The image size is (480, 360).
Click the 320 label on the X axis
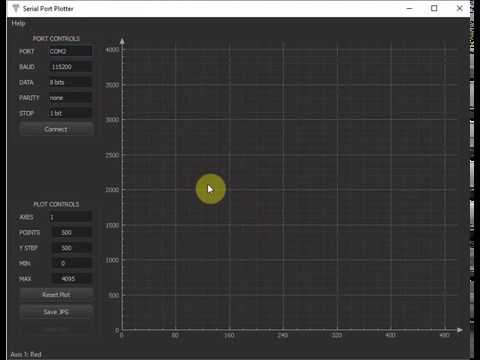[337, 335]
